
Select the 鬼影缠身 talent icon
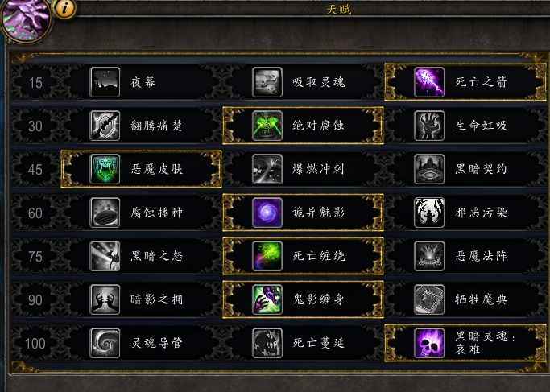point(267,299)
